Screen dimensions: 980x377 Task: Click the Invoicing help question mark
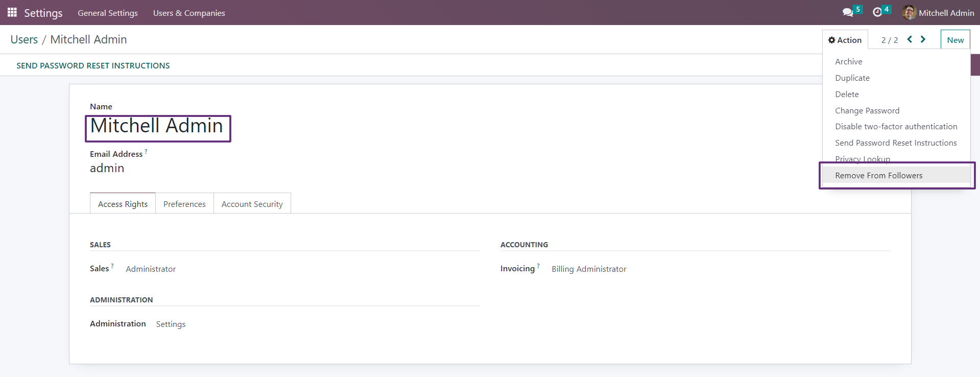[x=538, y=266]
